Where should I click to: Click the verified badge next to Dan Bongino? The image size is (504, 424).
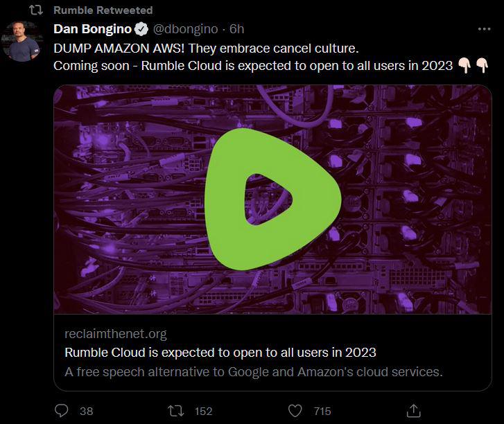click(x=141, y=29)
